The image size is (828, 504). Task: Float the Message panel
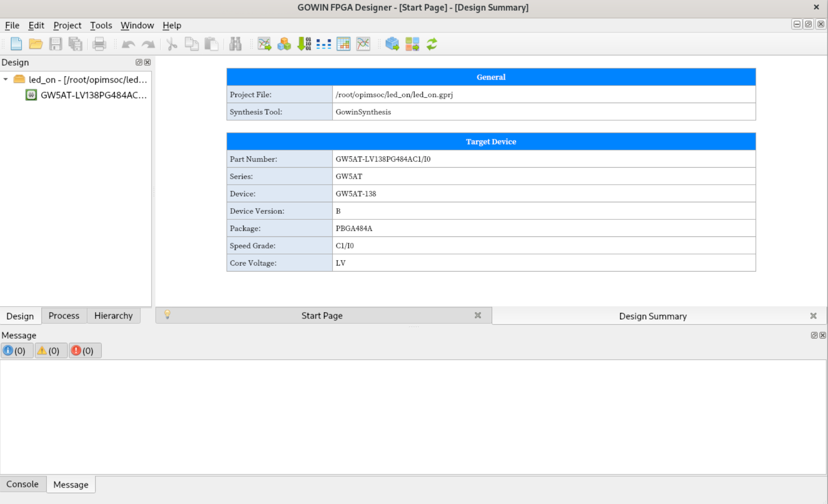coord(814,335)
